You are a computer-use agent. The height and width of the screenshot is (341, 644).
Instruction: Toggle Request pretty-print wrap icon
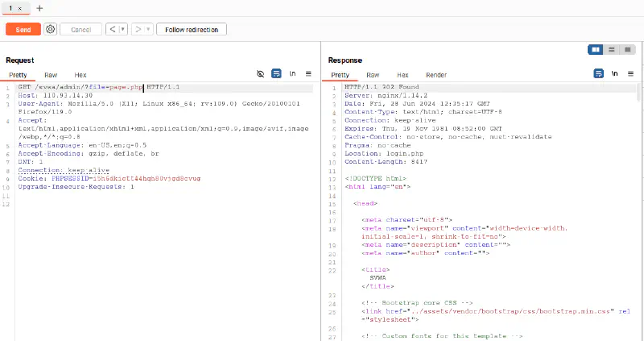tap(276, 74)
